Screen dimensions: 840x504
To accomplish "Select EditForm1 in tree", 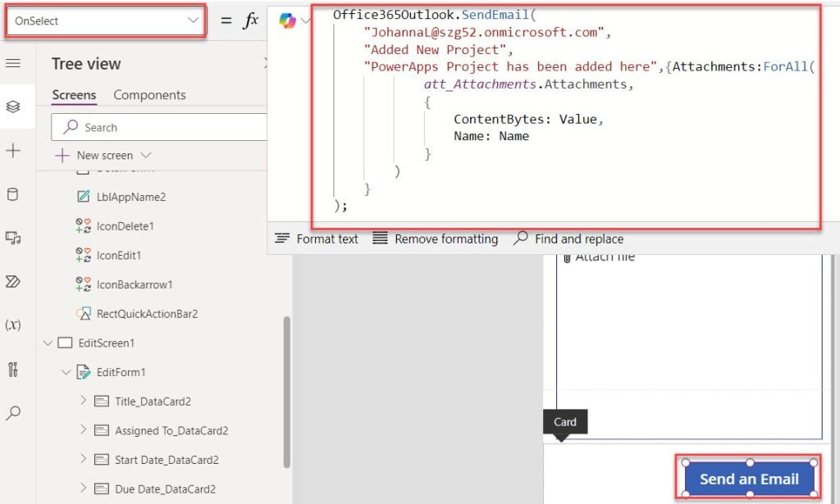I will click(x=121, y=372).
